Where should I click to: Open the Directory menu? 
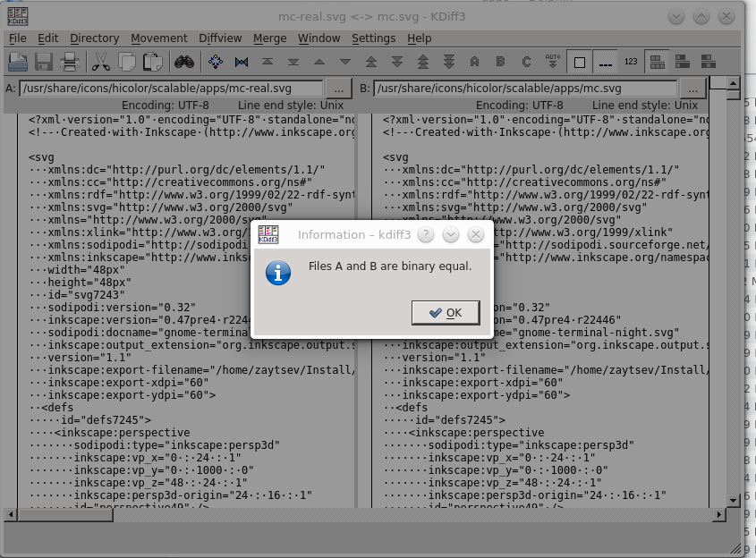coord(95,38)
